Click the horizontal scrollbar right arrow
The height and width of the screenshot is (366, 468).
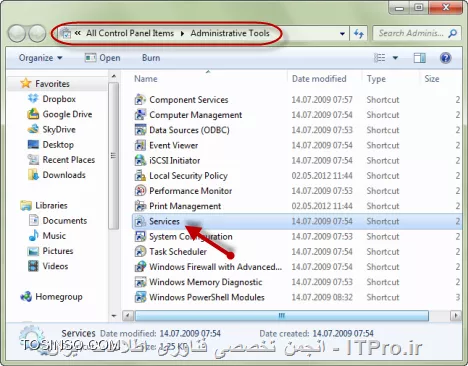tap(456, 315)
